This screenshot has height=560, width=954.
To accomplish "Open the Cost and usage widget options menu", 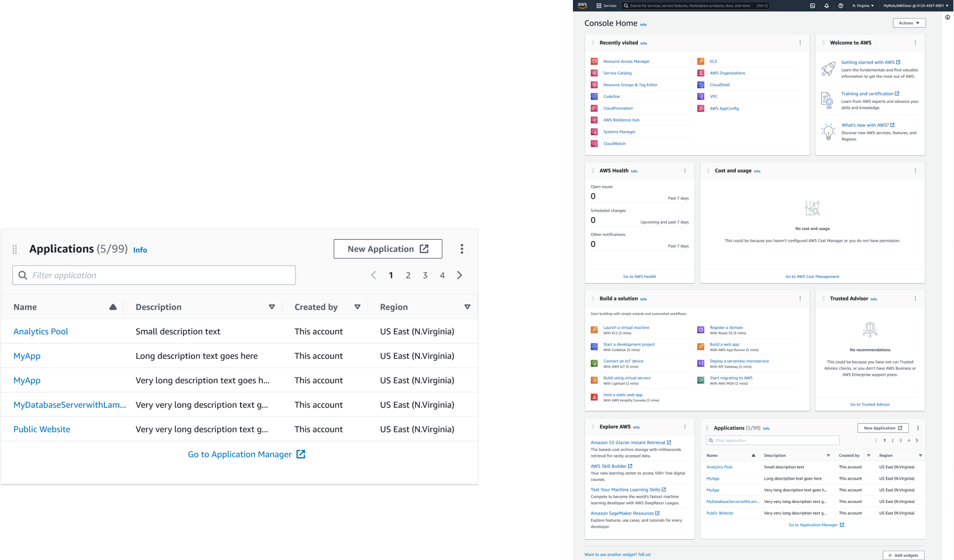I will coord(915,171).
